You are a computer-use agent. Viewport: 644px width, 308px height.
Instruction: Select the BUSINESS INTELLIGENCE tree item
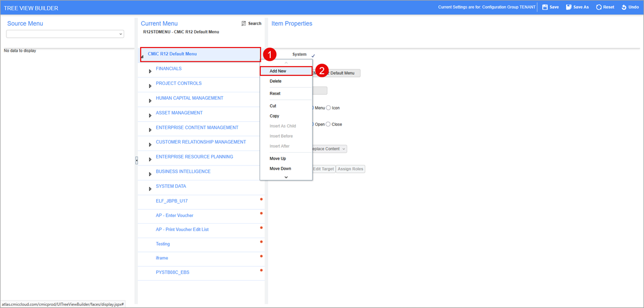click(x=183, y=171)
